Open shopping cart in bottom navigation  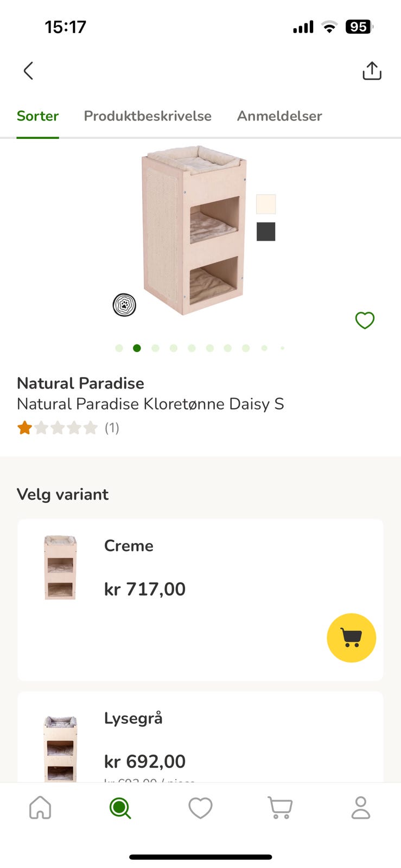(x=280, y=807)
